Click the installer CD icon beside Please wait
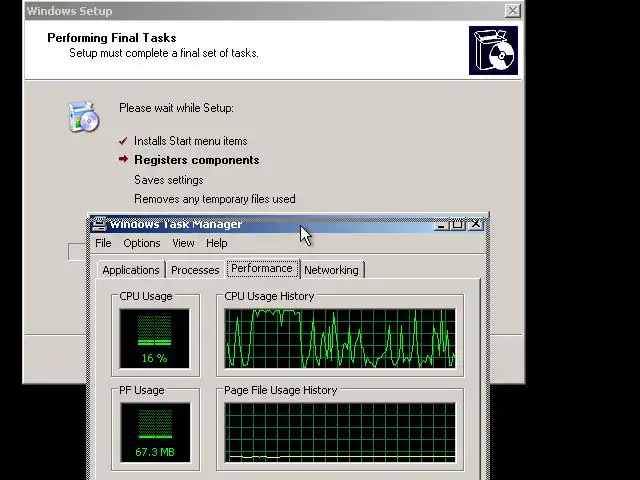The height and width of the screenshot is (480, 640). tap(84, 117)
